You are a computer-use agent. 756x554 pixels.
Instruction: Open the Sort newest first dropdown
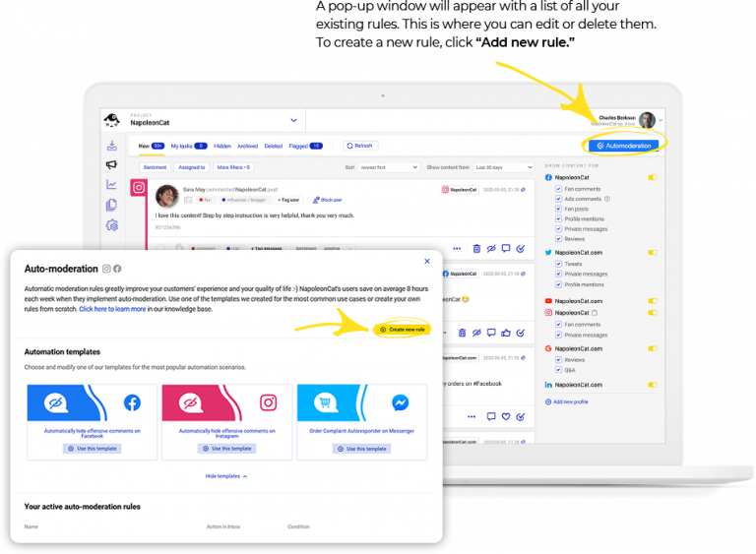(x=388, y=167)
